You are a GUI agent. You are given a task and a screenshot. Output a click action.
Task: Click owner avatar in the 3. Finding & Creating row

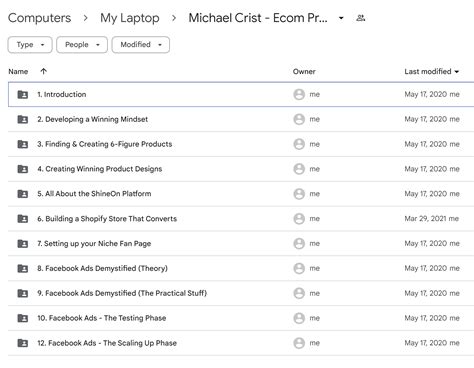pos(299,144)
